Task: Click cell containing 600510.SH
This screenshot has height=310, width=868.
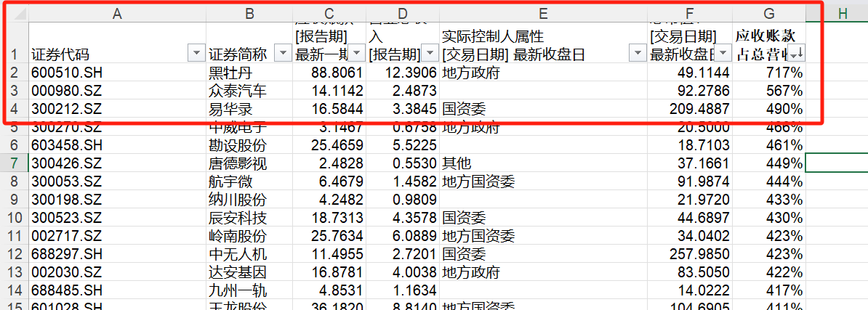Action: [117, 73]
